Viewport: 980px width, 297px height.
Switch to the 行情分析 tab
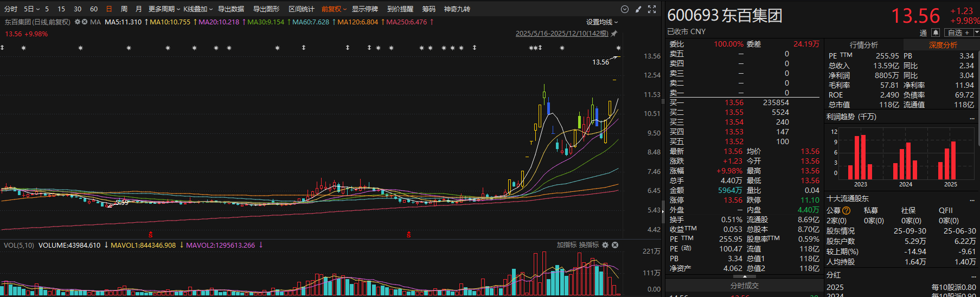(x=863, y=45)
